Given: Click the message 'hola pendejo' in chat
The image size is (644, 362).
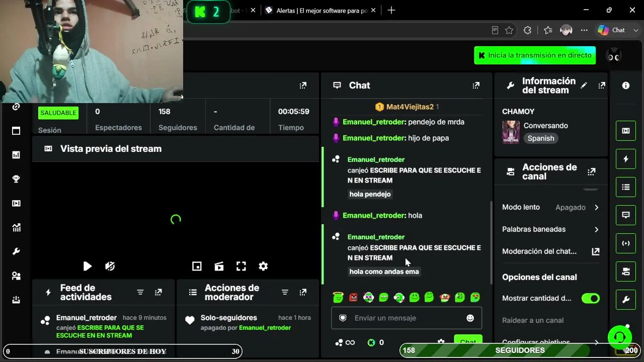Looking at the screenshot, I should coord(370,194).
